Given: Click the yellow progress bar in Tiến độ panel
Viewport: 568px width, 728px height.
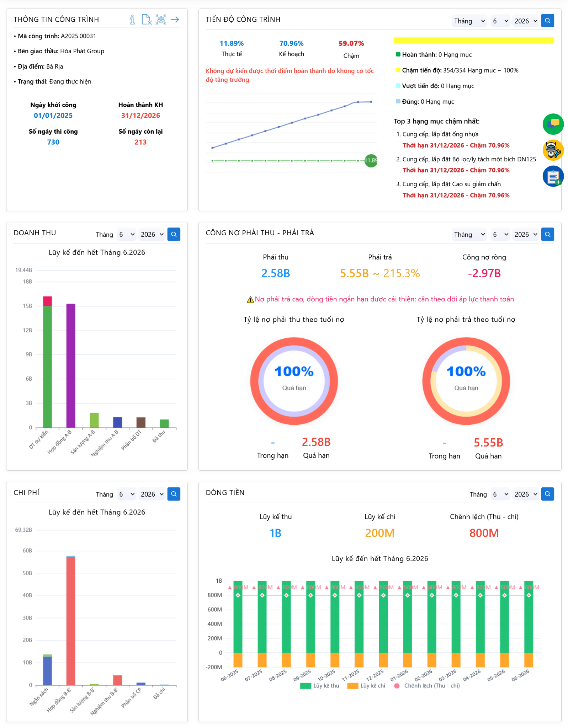Looking at the screenshot, I should pos(474,41).
